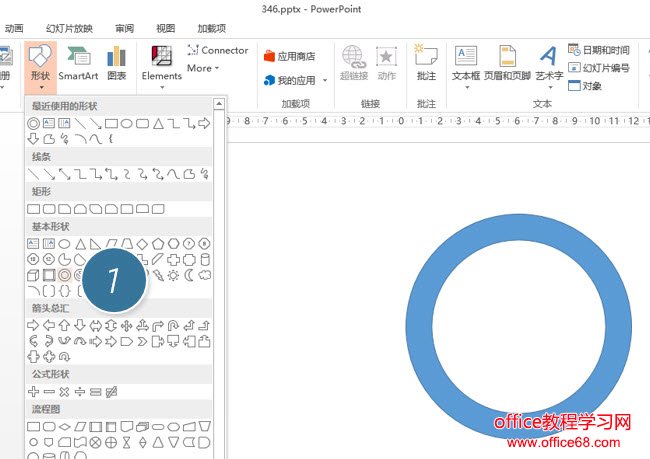Choose the cube shape in Basic Shapes
650x459 pixels.
pyautogui.click(x=33, y=274)
